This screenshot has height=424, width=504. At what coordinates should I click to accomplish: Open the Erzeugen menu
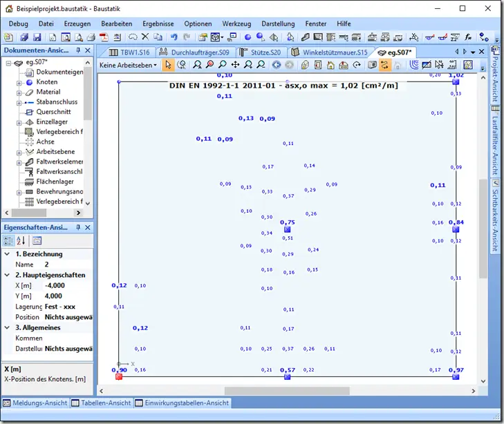click(77, 23)
